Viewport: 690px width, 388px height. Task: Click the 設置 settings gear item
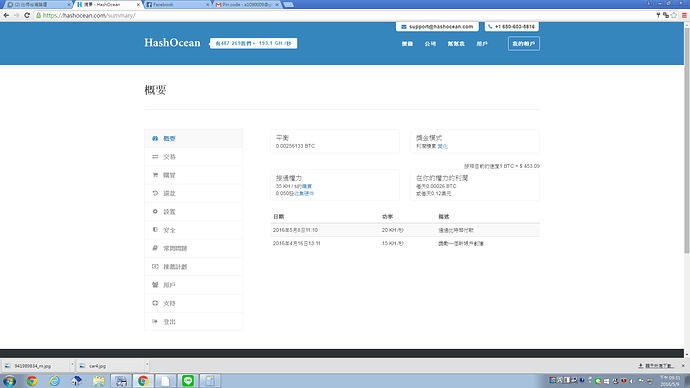tap(193, 212)
